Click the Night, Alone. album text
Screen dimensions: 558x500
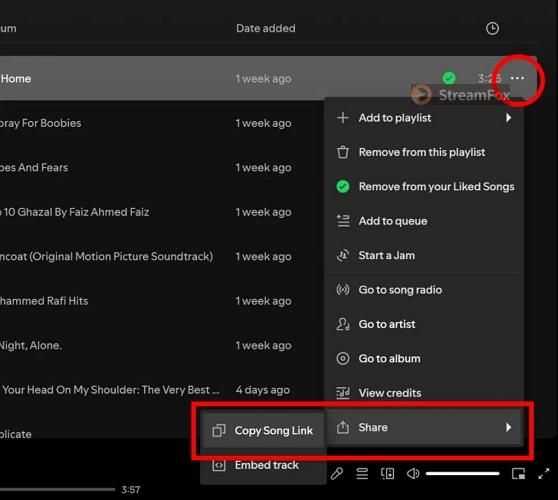click(31, 346)
